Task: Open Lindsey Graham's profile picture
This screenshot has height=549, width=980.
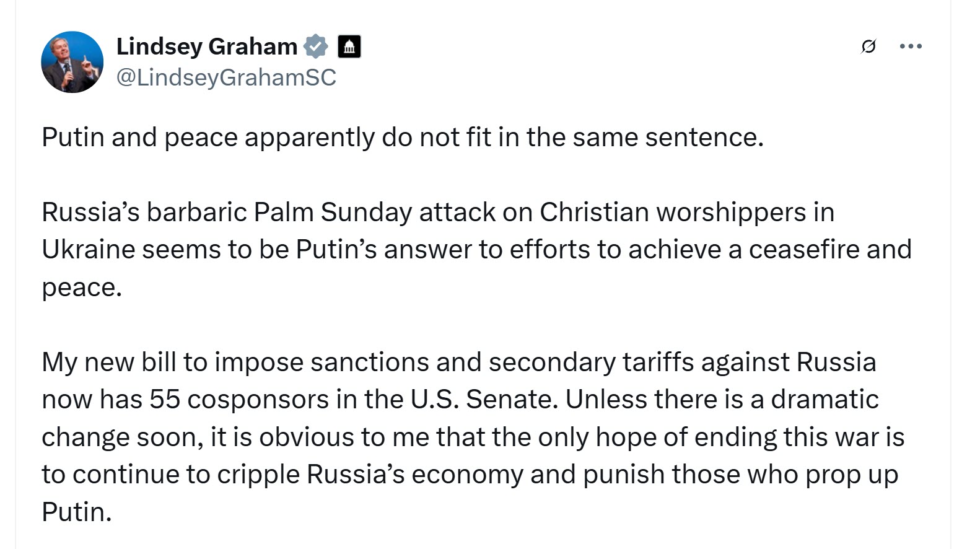Action: (x=72, y=62)
